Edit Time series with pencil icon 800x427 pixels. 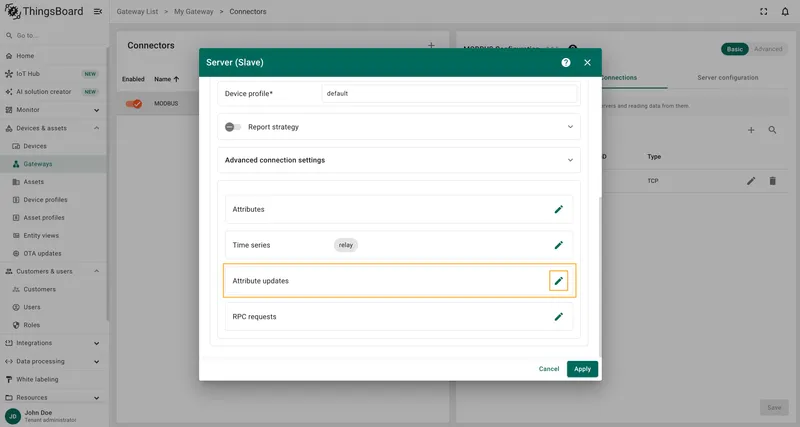pos(559,245)
